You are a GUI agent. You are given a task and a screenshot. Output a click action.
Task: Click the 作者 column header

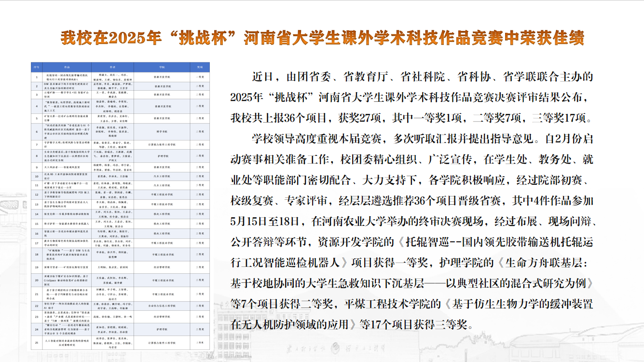(112, 66)
